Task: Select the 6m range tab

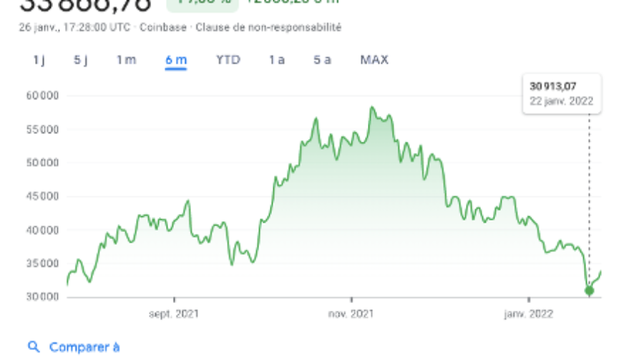Action: 175,60
